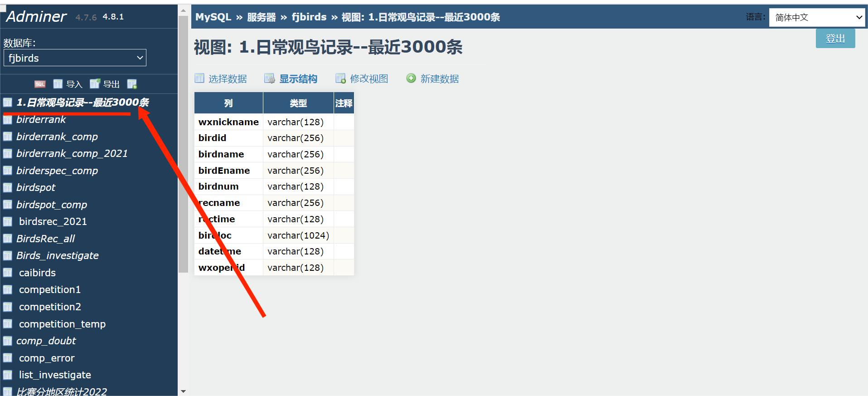Image resolution: width=868 pixels, height=396 pixels.
Task: Click the 显示结构 icon in the view toolbar
Action: 270,78
